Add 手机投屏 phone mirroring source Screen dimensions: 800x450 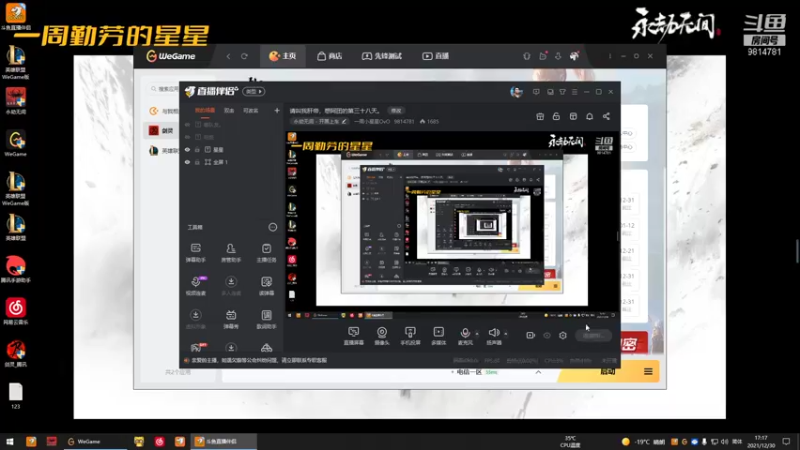[x=410, y=336]
